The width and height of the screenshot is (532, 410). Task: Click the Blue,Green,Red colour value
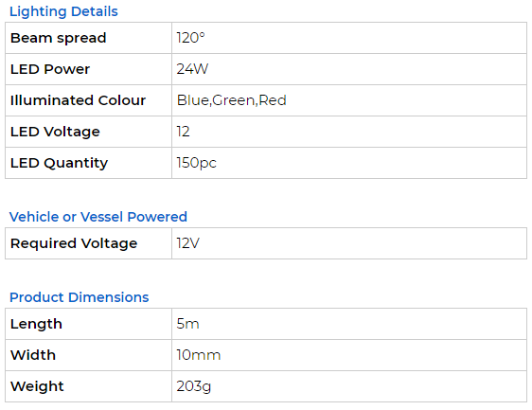232,100
